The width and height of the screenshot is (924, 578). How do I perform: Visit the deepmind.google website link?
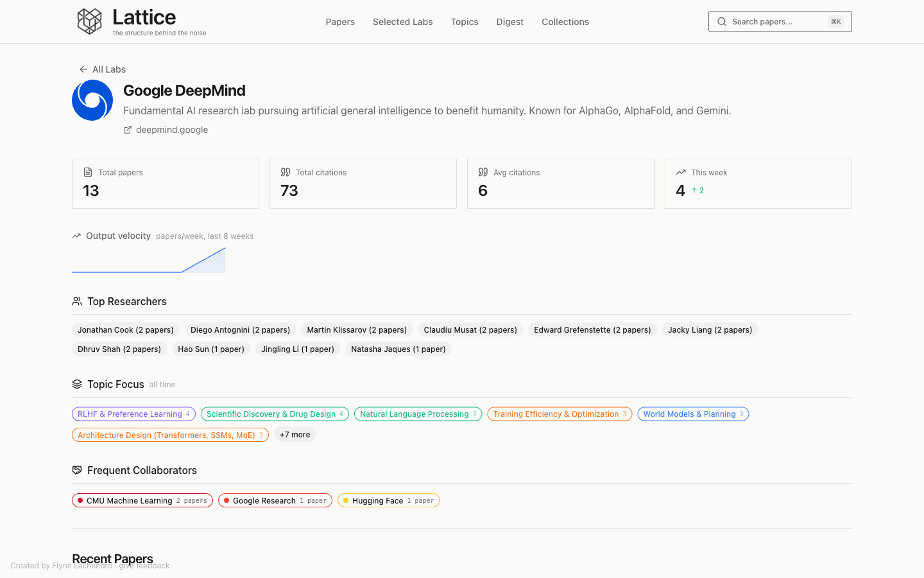tap(171, 130)
